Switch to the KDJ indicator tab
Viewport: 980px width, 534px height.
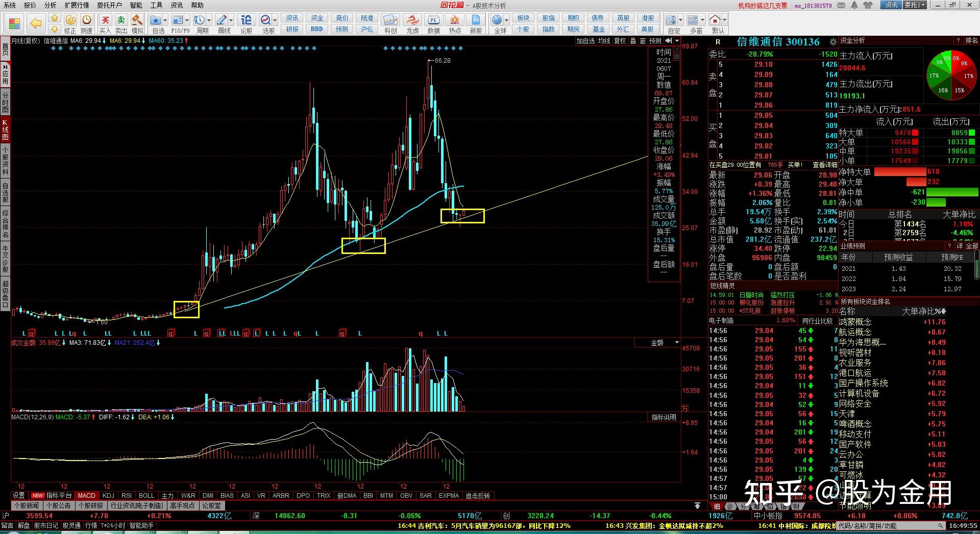[x=108, y=495]
